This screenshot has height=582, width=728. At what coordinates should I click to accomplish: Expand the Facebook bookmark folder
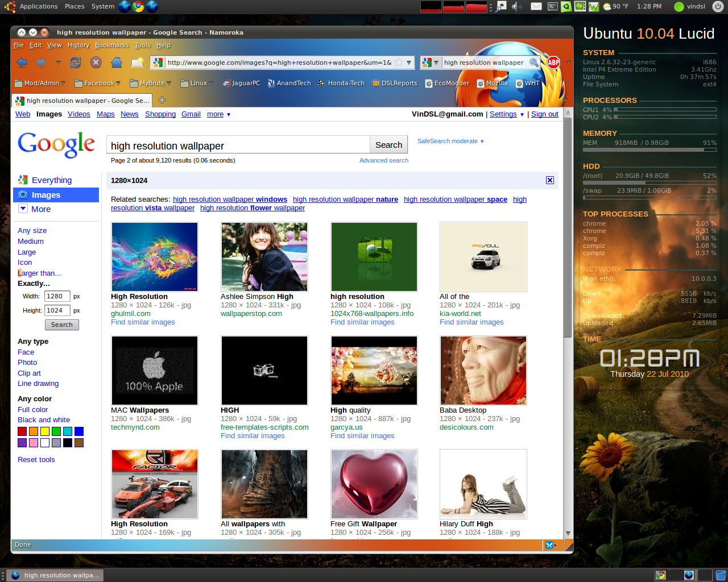pyautogui.click(x=98, y=83)
